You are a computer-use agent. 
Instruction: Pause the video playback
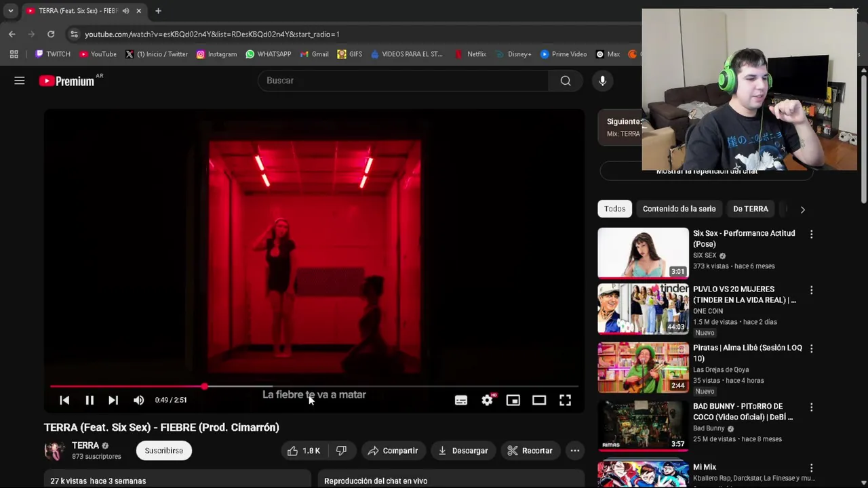[x=90, y=400]
